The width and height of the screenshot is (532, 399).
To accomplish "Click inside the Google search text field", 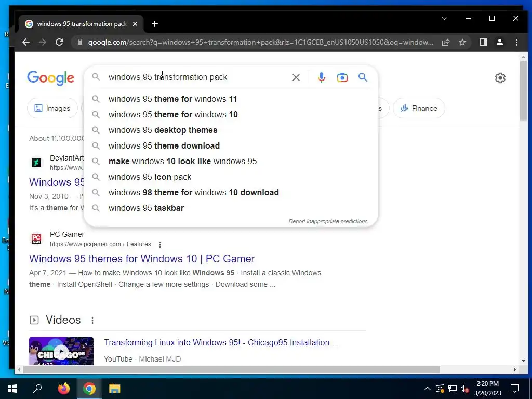I will tap(197, 77).
